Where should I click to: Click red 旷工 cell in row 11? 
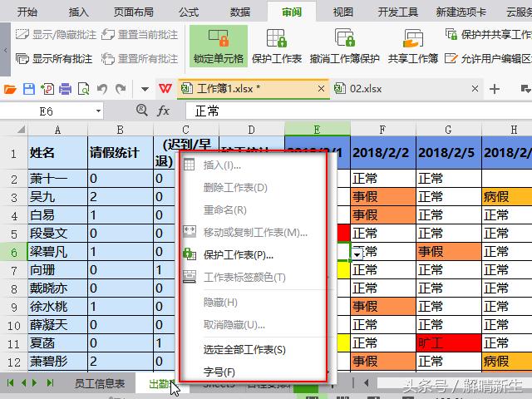449,343
